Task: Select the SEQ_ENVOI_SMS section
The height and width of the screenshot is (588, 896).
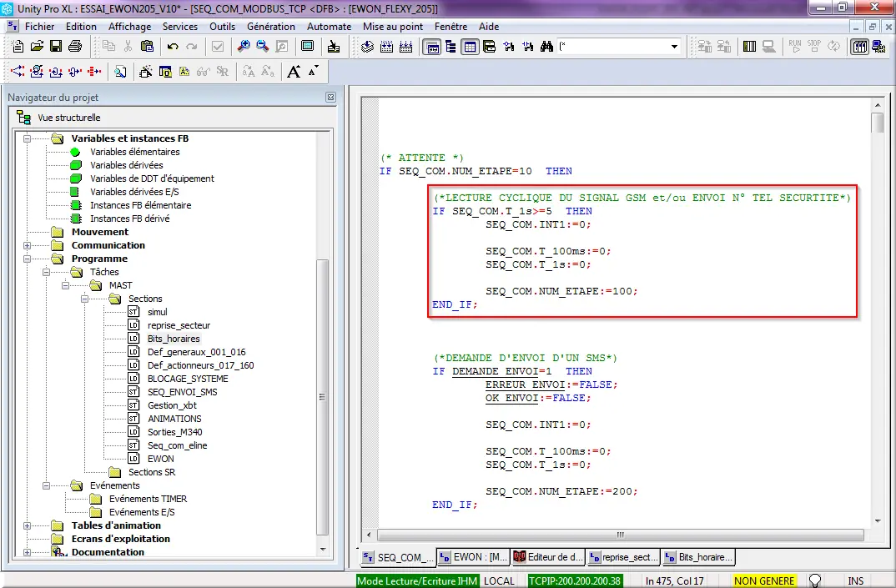Action: (182, 392)
